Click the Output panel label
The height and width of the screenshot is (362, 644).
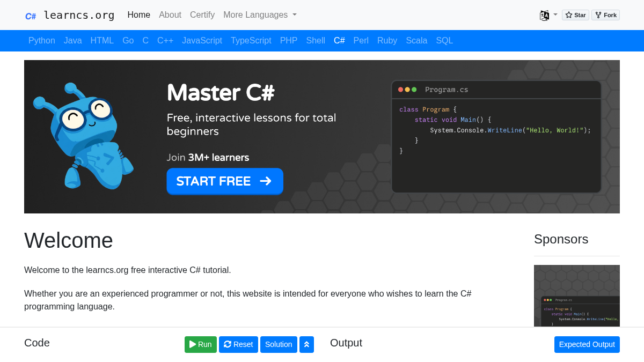click(346, 343)
